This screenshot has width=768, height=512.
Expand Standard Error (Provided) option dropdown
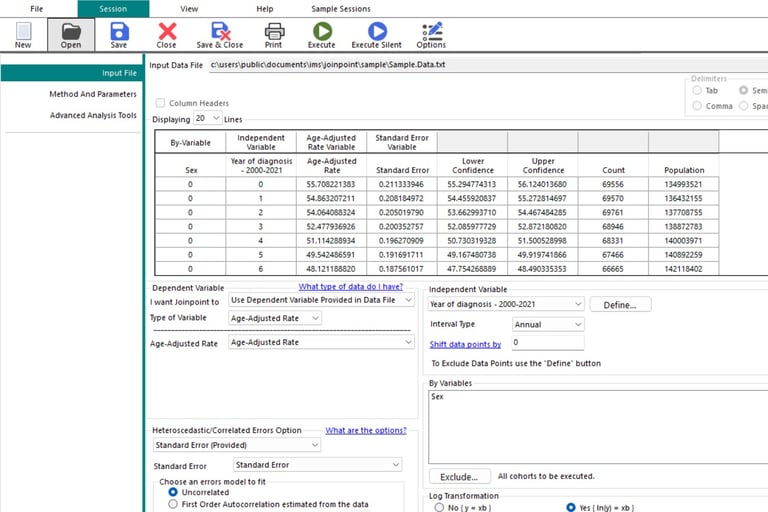tap(237, 445)
